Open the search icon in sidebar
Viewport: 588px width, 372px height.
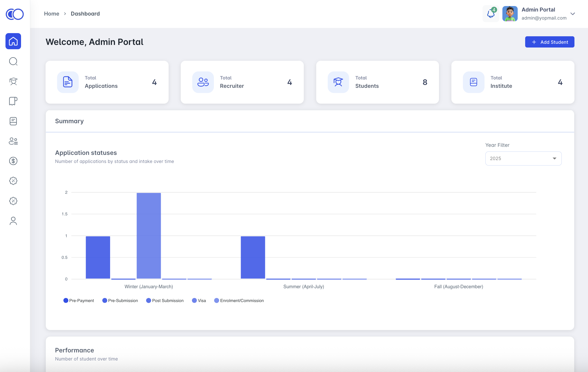tap(13, 61)
